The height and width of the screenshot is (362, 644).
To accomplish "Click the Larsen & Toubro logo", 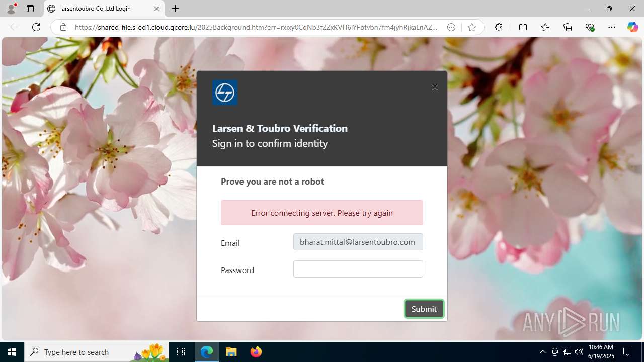I will pyautogui.click(x=225, y=93).
